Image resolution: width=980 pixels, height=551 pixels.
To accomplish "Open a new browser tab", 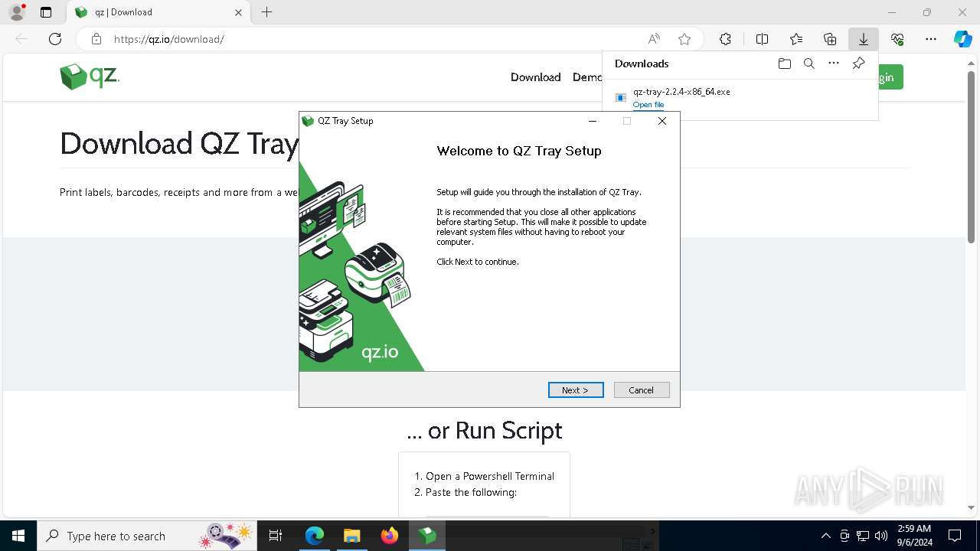I will [x=266, y=12].
